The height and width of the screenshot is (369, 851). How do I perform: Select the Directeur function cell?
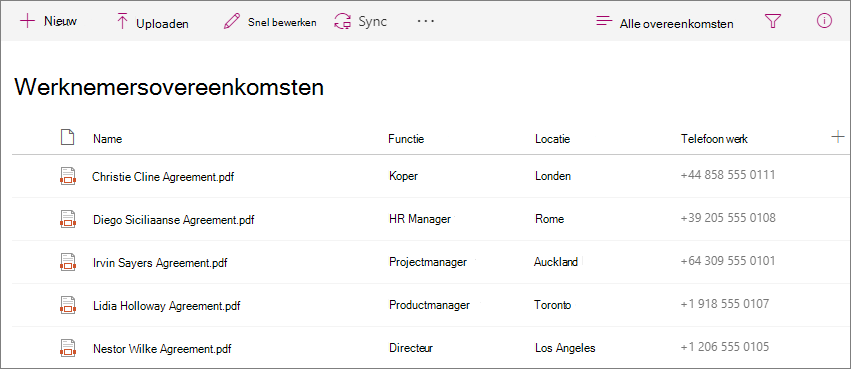411,348
